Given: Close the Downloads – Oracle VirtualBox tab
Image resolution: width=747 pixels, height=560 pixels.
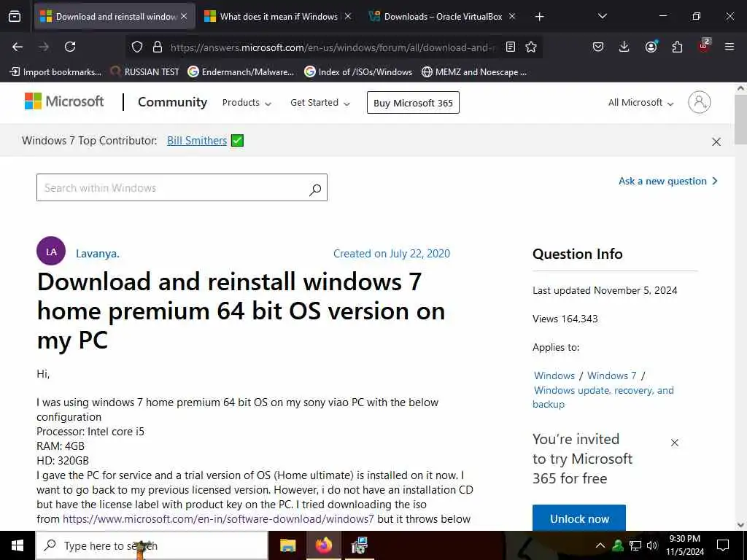Looking at the screenshot, I should 512,16.
